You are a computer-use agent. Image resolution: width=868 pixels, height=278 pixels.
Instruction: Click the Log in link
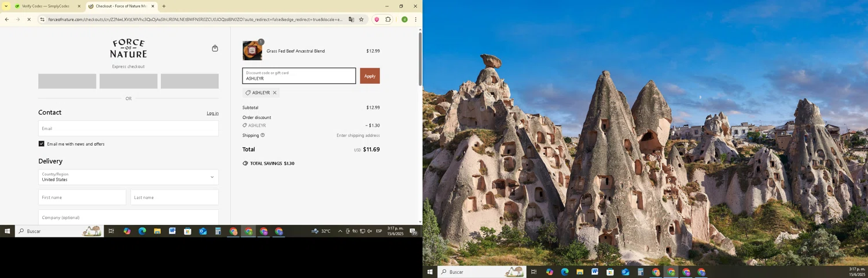[212, 113]
